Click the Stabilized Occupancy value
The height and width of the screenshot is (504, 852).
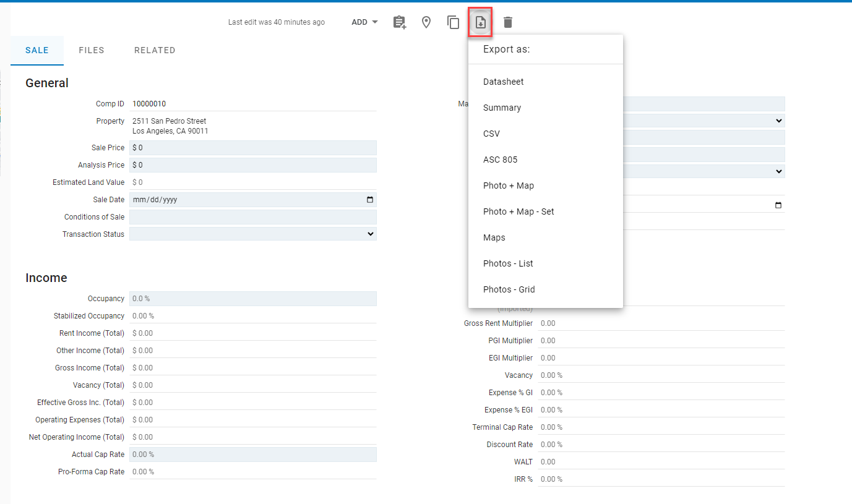143,316
